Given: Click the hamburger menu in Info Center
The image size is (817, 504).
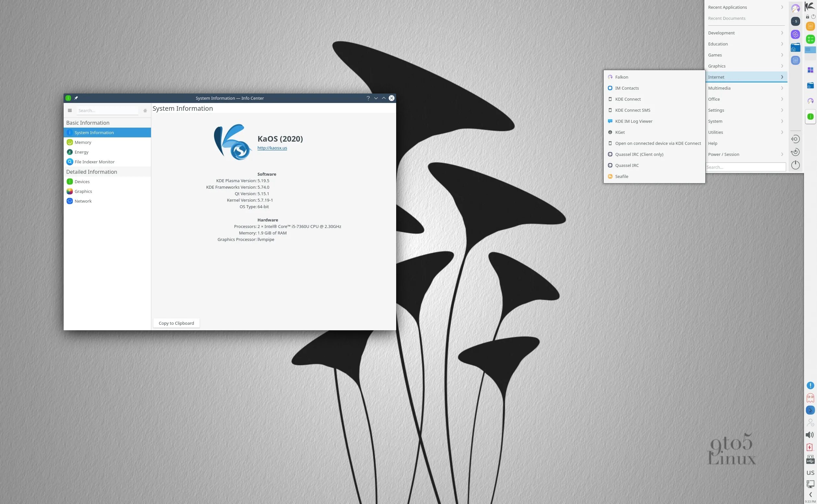Looking at the screenshot, I should click(x=70, y=110).
